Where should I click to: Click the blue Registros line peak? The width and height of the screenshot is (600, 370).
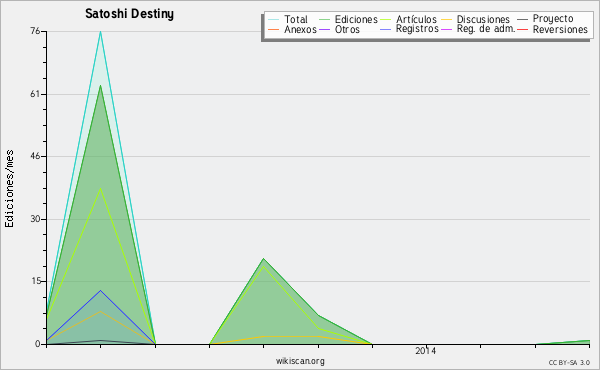pyautogui.click(x=101, y=291)
